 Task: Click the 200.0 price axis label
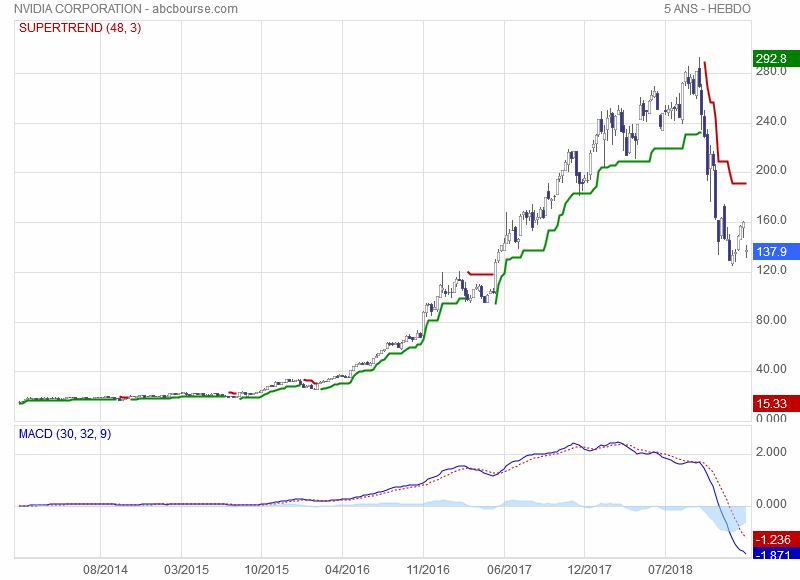point(771,170)
